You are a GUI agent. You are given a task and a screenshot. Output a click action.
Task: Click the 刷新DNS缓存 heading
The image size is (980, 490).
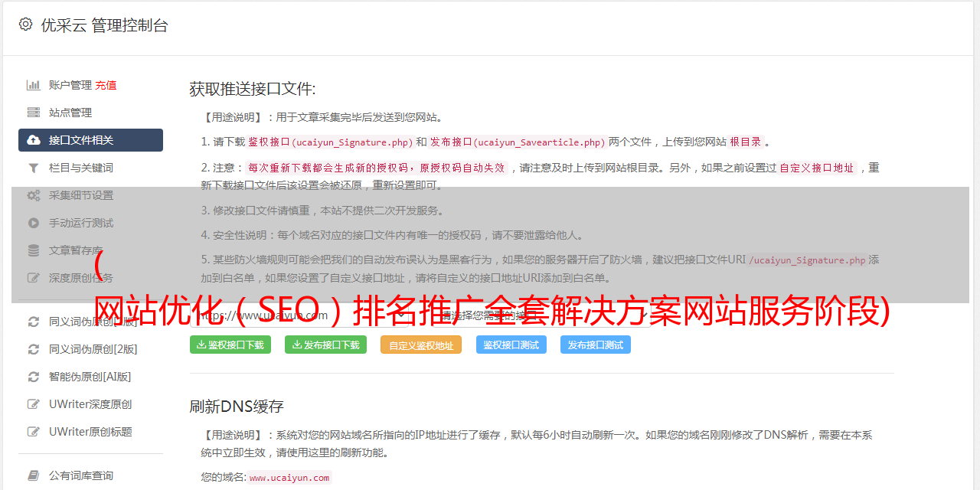(237, 406)
